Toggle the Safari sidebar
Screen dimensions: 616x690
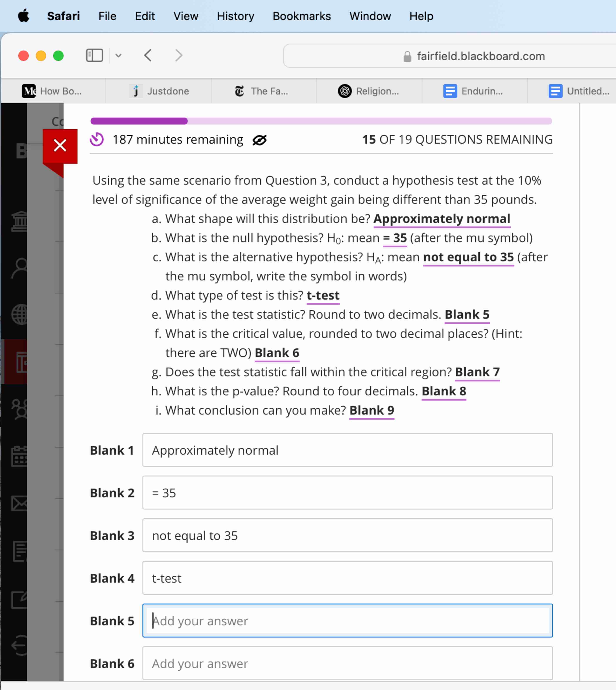[95, 56]
